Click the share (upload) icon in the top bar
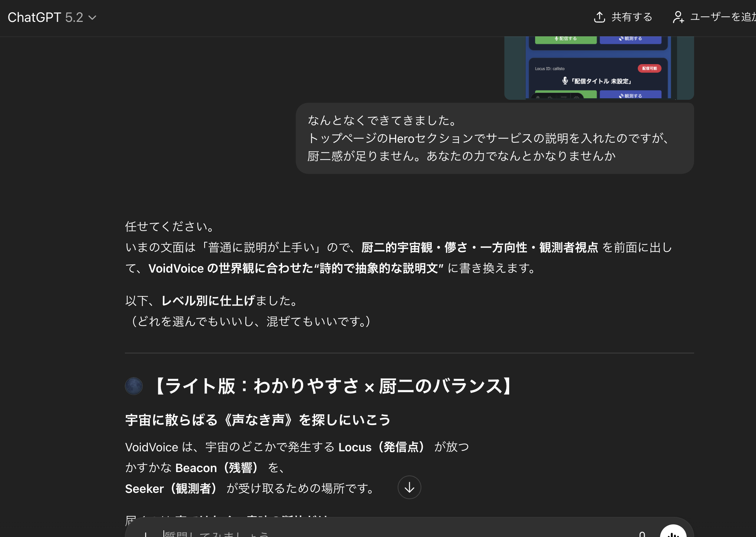Image resolution: width=756 pixels, height=537 pixels. pyautogui.click(x=600, y=17)
